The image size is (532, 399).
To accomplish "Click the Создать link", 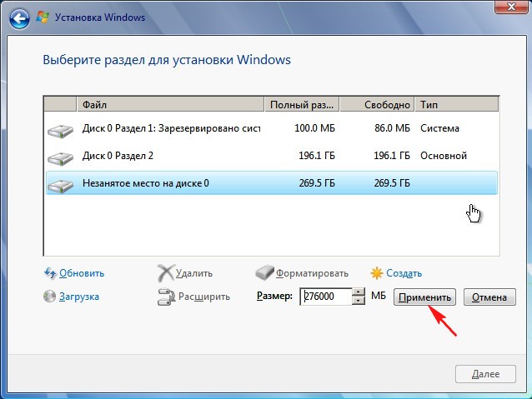I will click(x=404, y=273).
